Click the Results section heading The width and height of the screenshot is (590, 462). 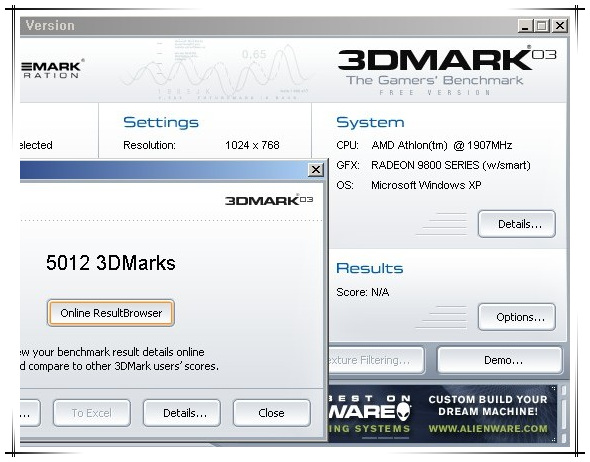[x=370, y=268]
